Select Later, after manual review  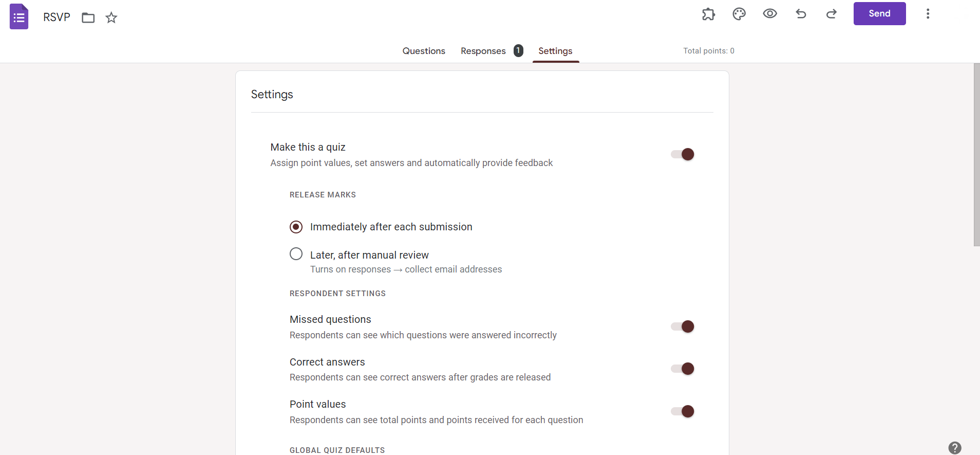pyautogui.click(x=296, y=254)
